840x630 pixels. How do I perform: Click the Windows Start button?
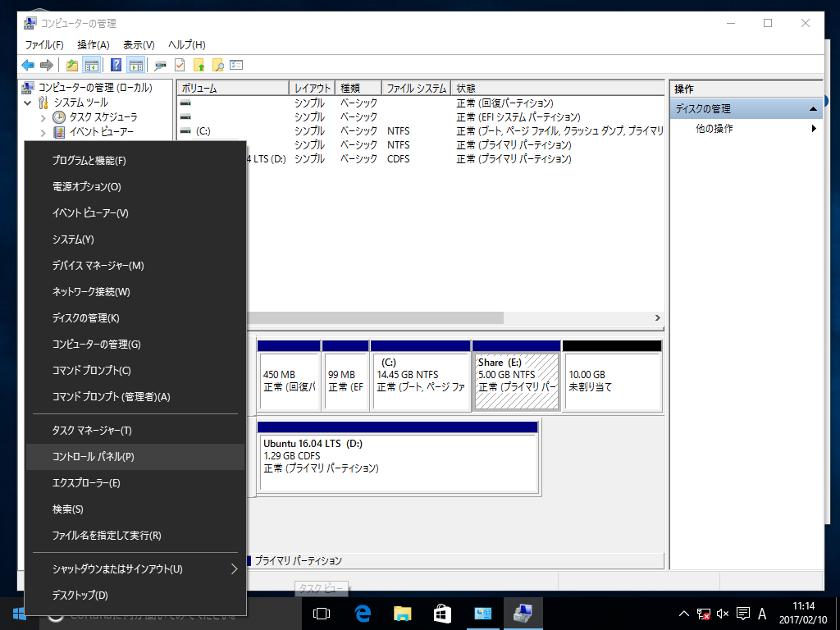coord(20,614)
